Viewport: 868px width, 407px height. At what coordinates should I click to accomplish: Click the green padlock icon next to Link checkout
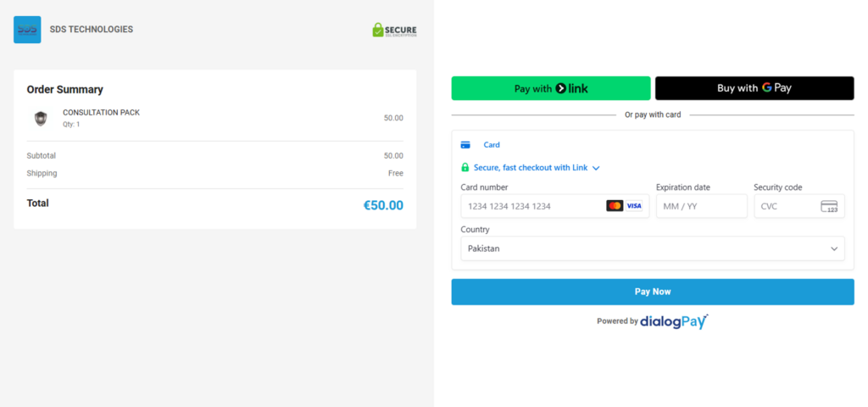pos(465,168)
